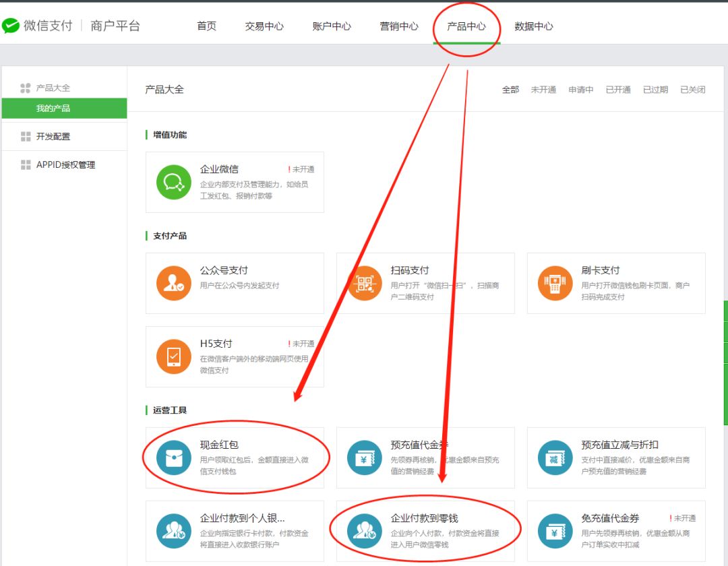Open the 现金红包 product title
The image size is (728, 566).
click(219, 445)
